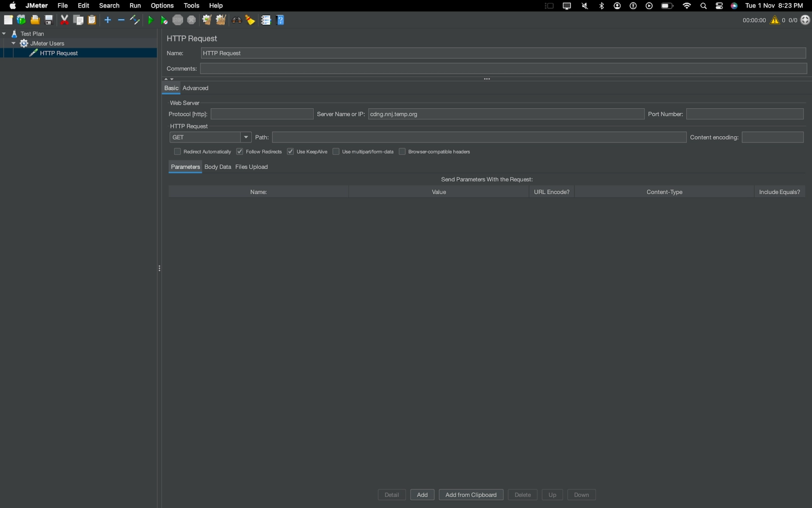Click into the Server Name or IP field
The image size is (812, 508).
pyautogui.click(x=506, y=114)
